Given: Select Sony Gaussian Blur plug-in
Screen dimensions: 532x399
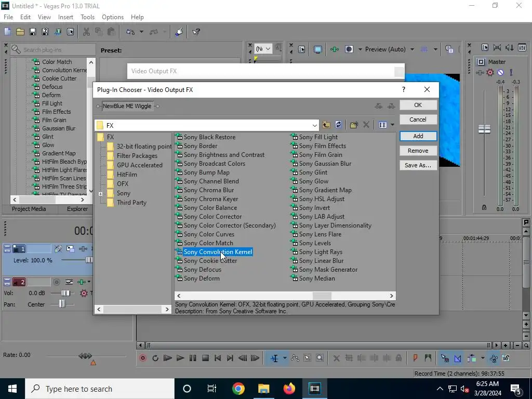Looking at the screenshot, I should click(325, 164).
